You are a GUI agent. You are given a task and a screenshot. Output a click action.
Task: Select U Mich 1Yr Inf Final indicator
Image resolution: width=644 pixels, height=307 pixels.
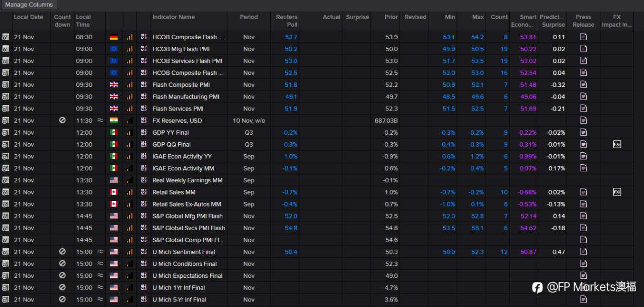click(x=179, y=287)
